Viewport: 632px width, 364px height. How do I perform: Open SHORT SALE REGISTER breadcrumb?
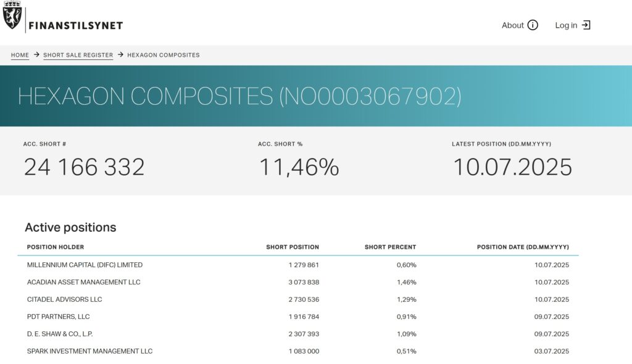pos(78,56)
